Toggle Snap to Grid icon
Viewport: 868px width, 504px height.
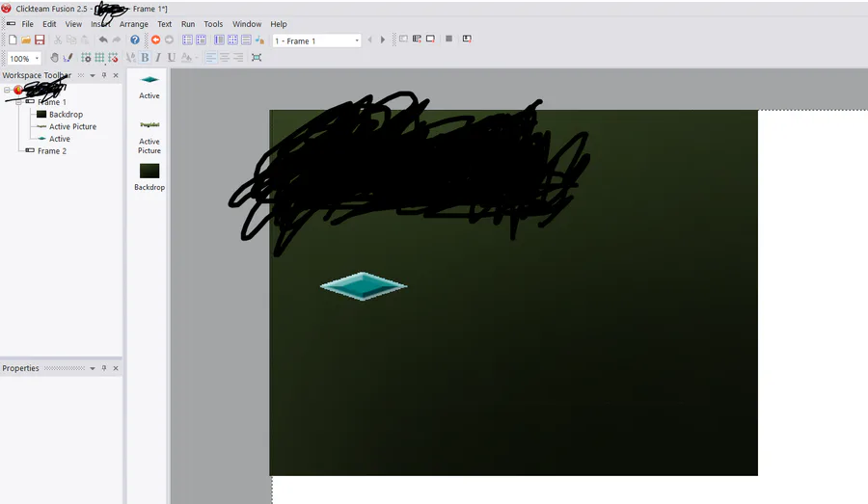coord(113,58)
